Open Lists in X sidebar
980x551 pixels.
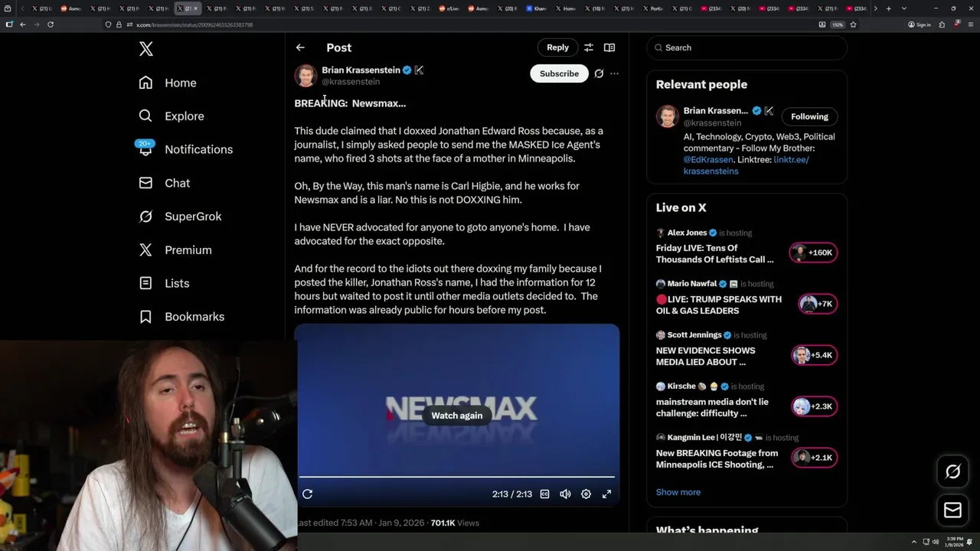164,283
